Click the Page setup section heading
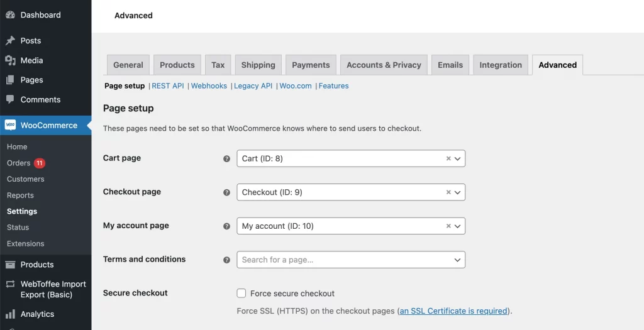 pyautogui.click(x=128, y=108)
